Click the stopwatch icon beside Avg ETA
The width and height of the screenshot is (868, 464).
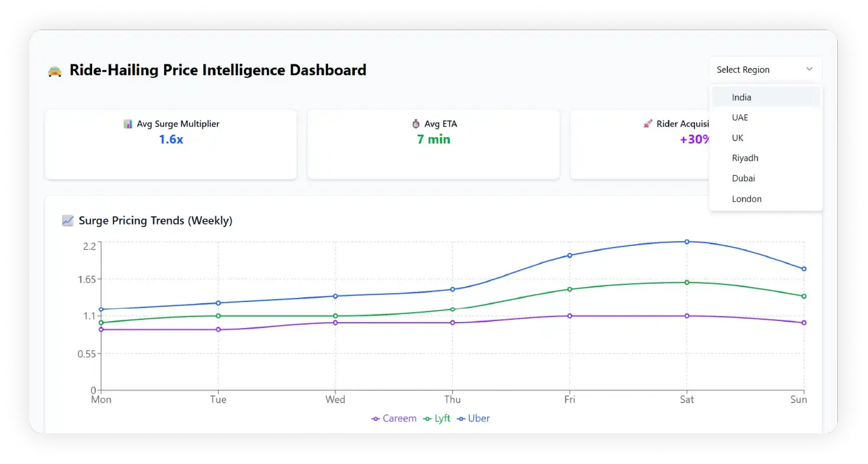[x=416, y=124]
